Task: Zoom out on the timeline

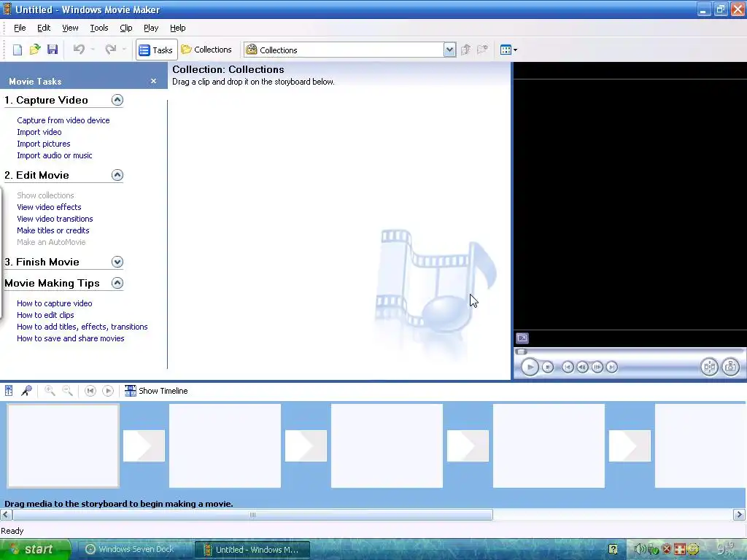Action: point(68,391)
